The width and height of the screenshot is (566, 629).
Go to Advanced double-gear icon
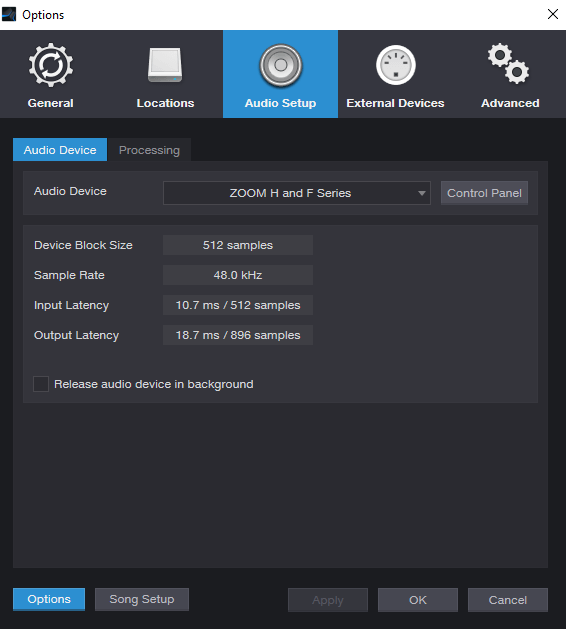click(509, 64)
